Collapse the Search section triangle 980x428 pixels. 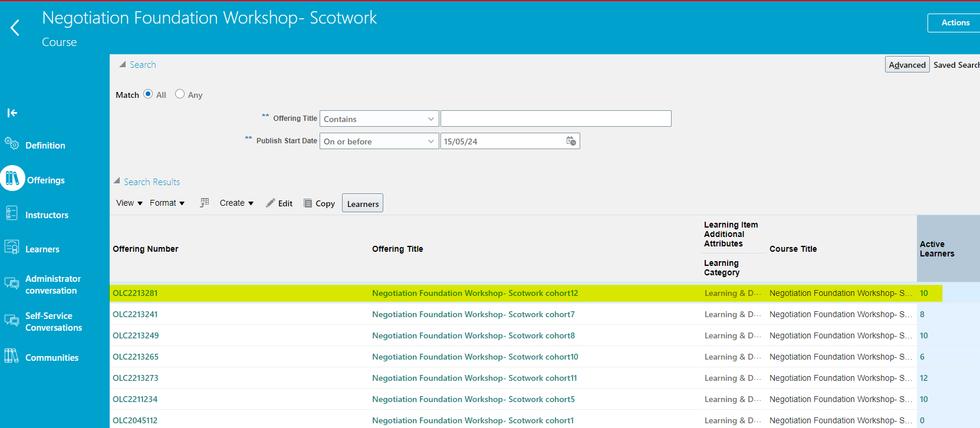click(123, 64)
